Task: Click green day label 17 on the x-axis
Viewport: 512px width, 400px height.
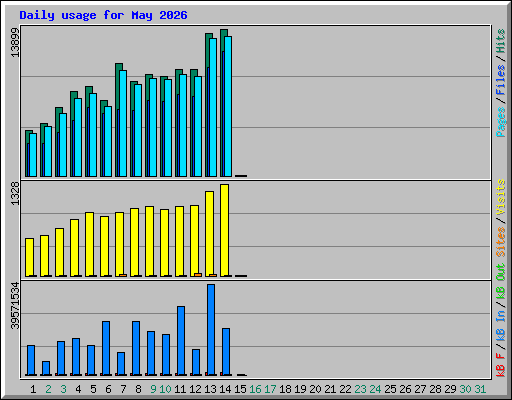Action: pos(270,389)
